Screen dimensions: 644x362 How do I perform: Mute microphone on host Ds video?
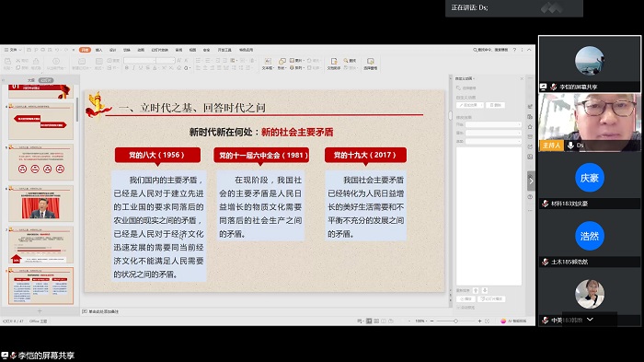pos(570,146)
